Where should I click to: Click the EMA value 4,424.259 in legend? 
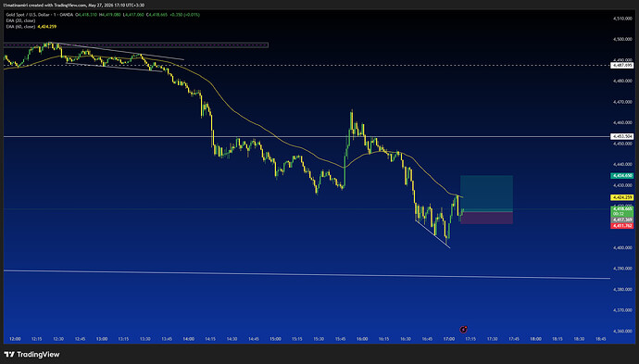click(47, 27)
